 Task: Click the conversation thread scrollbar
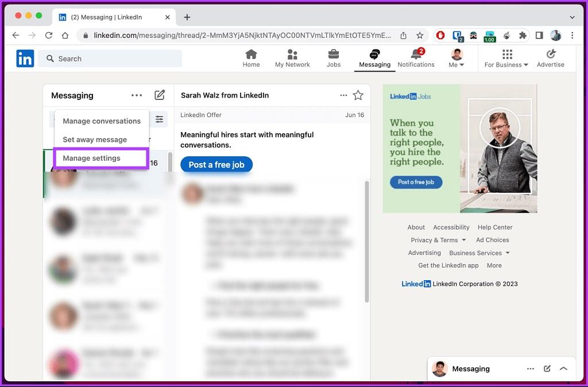[x=367, y=242]
